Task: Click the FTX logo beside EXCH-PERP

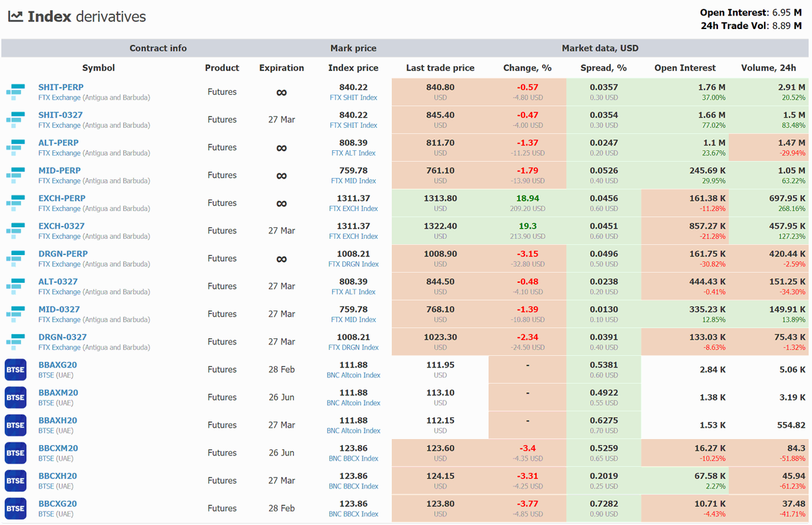Action: coord(15,203)
